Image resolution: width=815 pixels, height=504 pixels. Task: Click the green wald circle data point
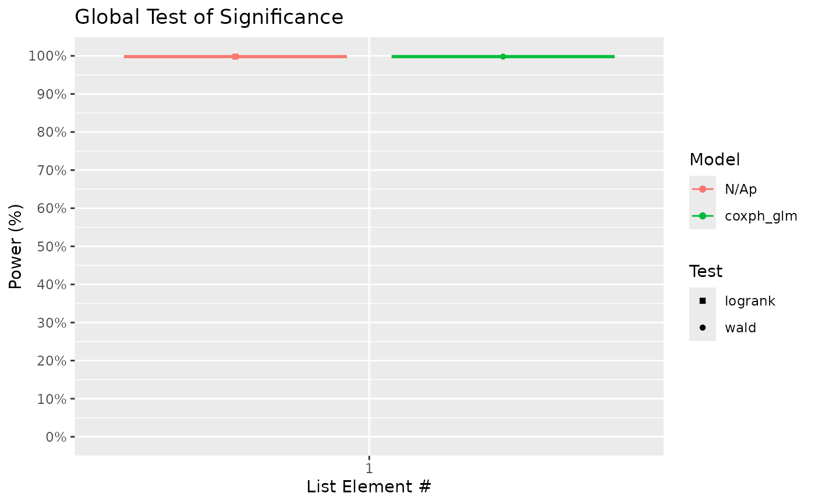[x=503, y=56]
